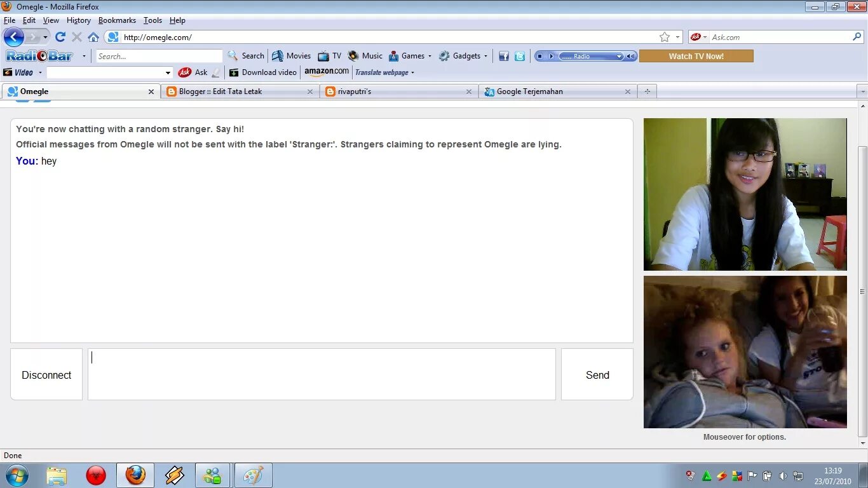Switch to the rivaputri's tab
Viewport: 868px width, 488px height.
pyautogui.click(x=398, y=91)
